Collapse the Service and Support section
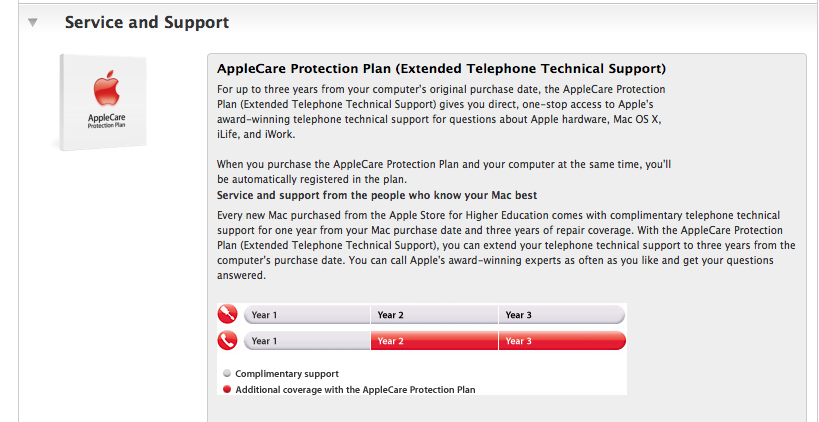The image size is (819, 422). (33, 22)
